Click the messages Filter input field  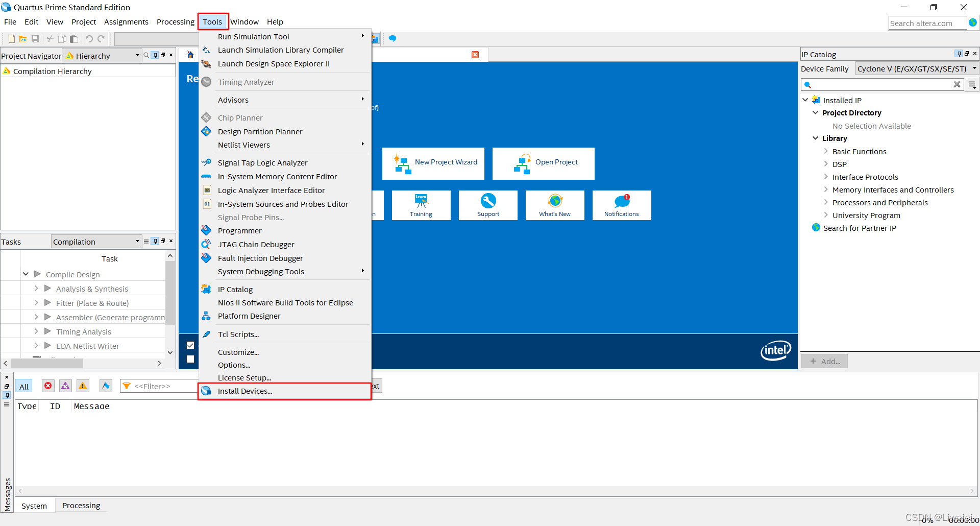(159, 386)
